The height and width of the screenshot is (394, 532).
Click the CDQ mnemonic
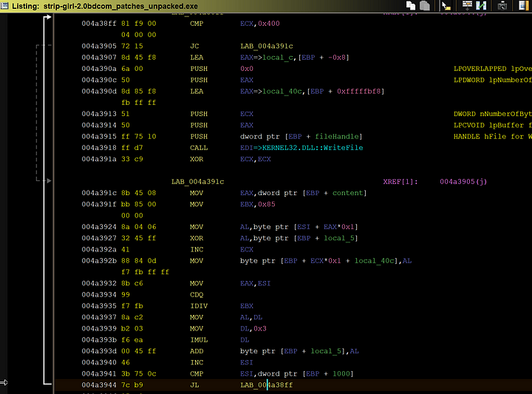click(x=197, y=294)
